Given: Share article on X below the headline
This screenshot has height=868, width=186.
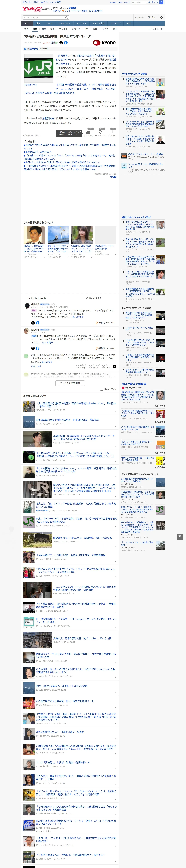Looking at the screenshot, I should coord(61,43).
